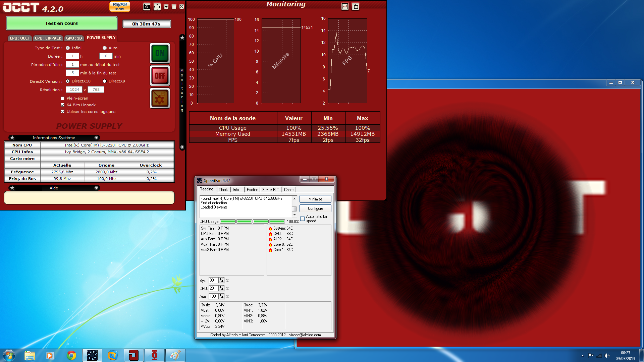644x362 pixels.
Task: Switch to the GPU : 3D tab
Action: coord(74,38)
